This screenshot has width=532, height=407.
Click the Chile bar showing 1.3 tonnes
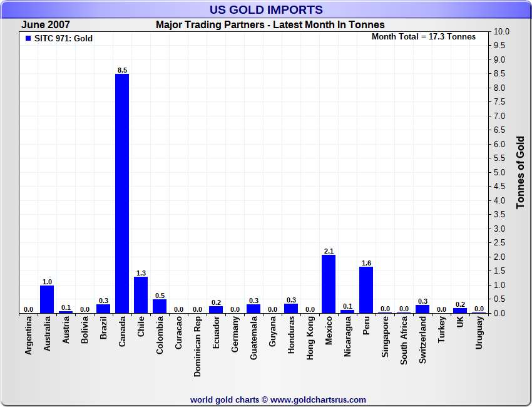pos(141,295)
